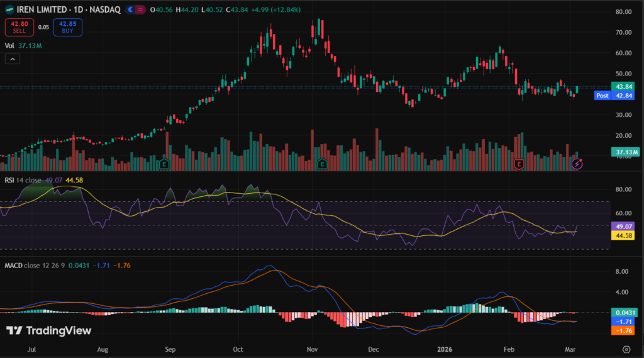This screenshot has height=358, width=644.
Task: Click the IREN Limited symbol logo
Action: (x=9, y=10)
